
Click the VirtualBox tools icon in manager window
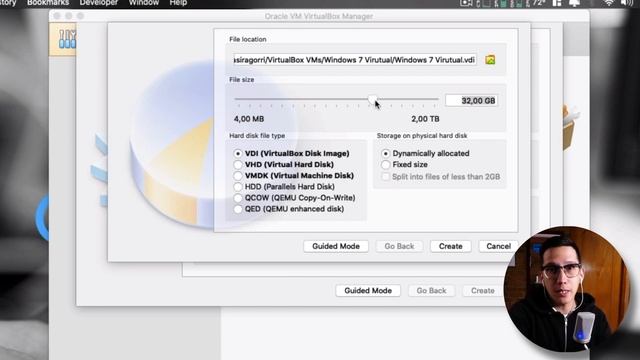67,39
